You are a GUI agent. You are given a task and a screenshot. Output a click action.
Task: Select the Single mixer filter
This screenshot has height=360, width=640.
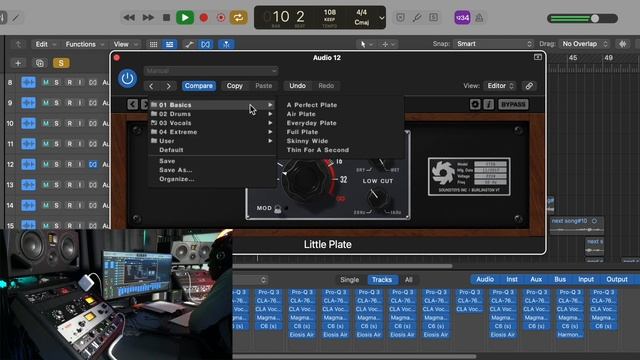[x=349, y=280]
